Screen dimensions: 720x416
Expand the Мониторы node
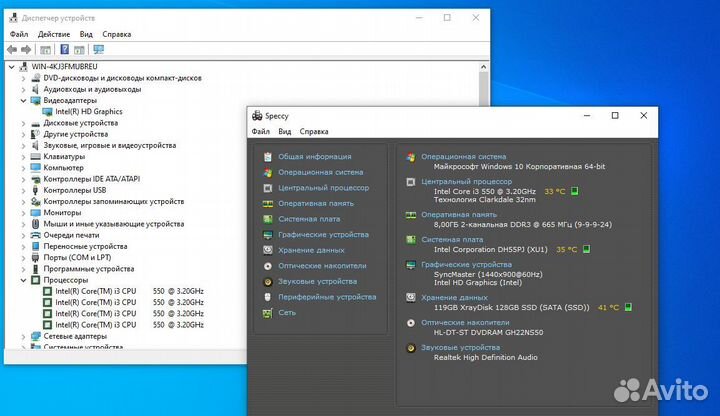(x=23, y=213)
